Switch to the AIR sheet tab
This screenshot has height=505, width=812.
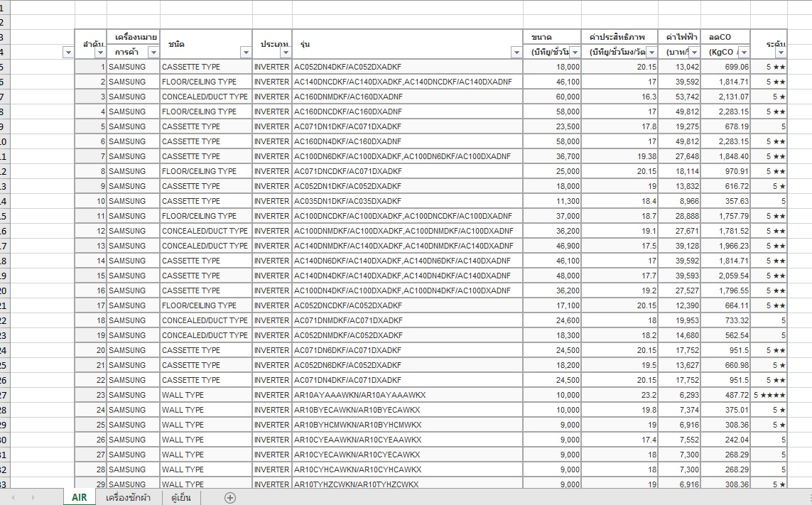coord(80,497)
